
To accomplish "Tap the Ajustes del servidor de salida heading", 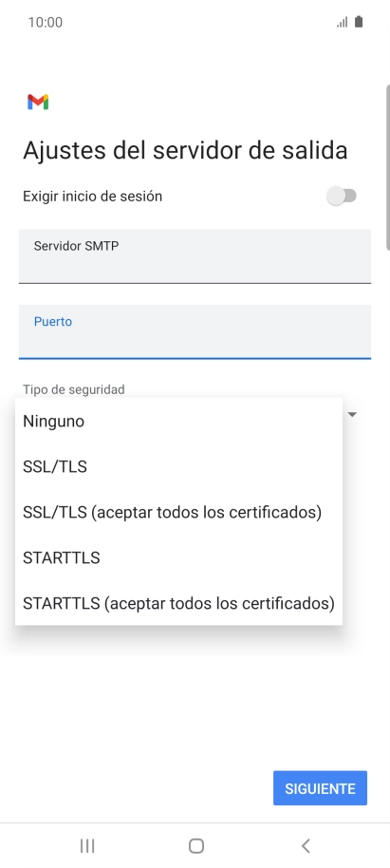I will (185, 151).
